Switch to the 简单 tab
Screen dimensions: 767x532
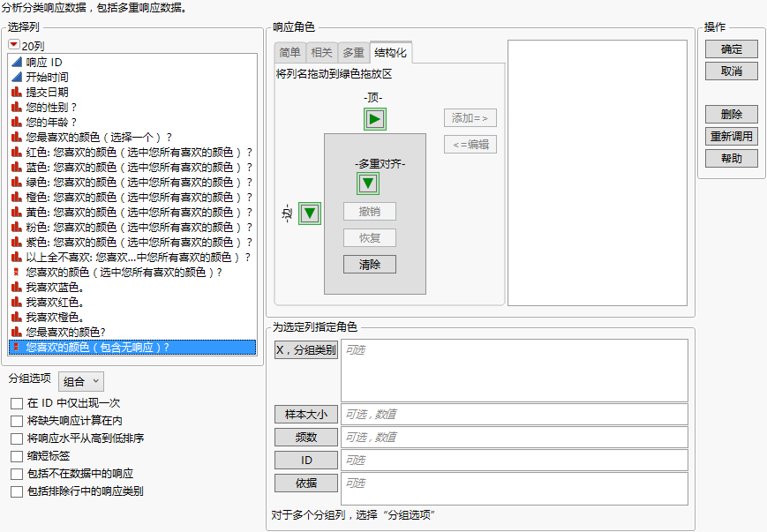(x=290, y=53)
